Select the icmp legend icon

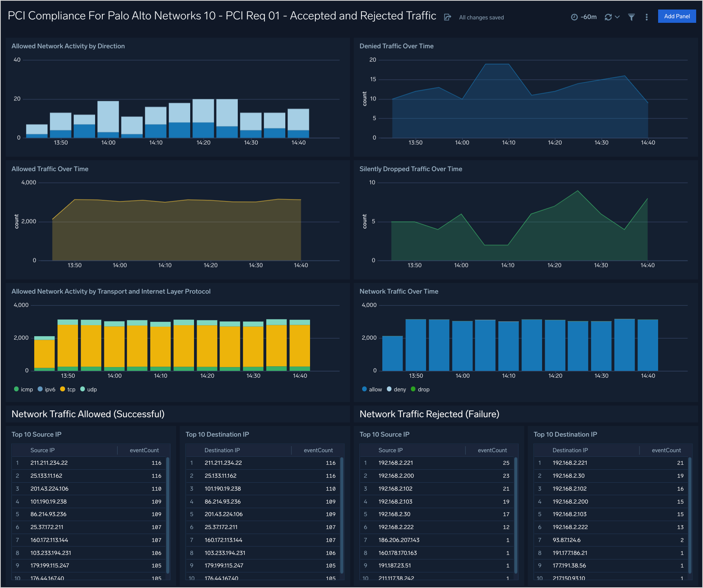(x=16, y=389)
